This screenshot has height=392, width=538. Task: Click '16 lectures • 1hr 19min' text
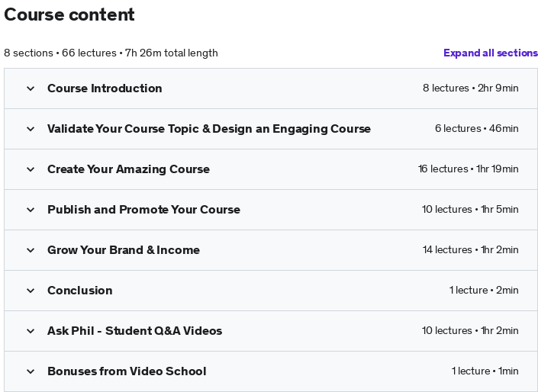[x=468, y=169]
